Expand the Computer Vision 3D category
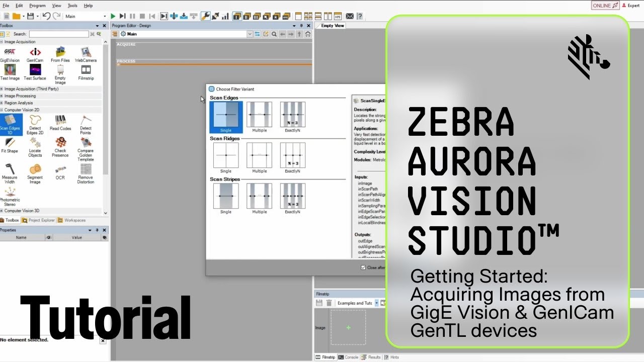Image resolution: width=644 pixels, height=362 pixels. (x=2, y=211)
